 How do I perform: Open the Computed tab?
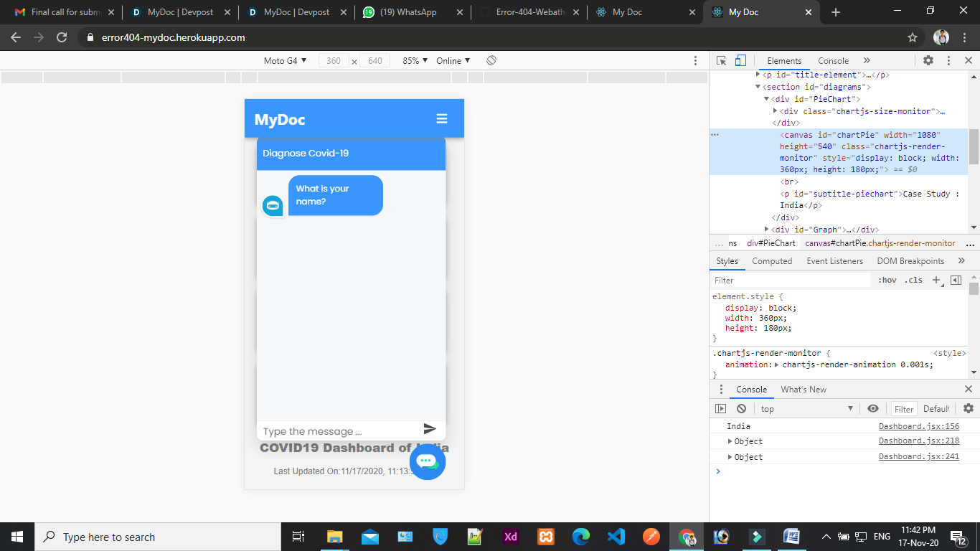[x=772, y=261]
